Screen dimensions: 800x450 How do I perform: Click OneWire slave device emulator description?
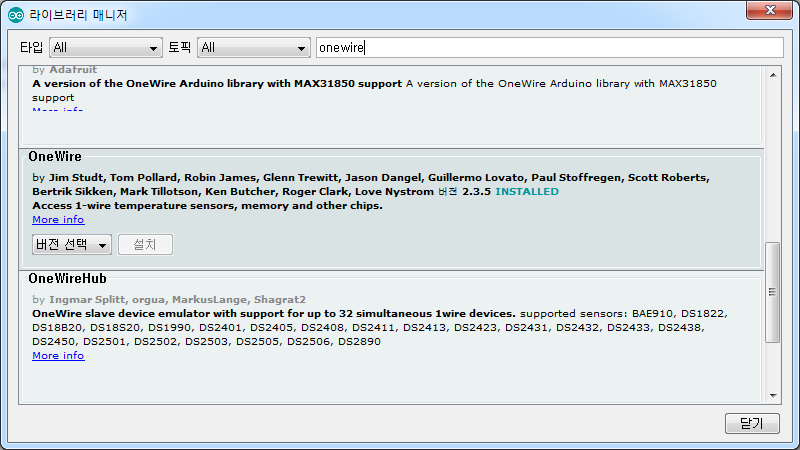[380, 328]
